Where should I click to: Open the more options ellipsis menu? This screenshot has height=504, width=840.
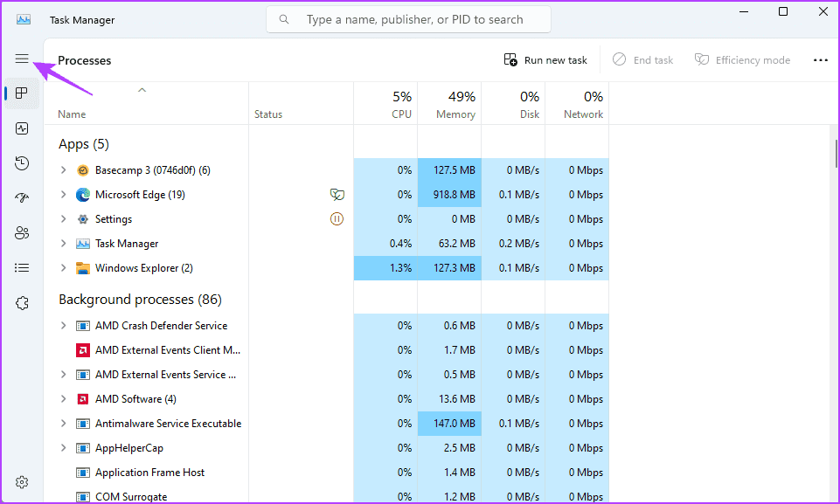pos(821,60)
